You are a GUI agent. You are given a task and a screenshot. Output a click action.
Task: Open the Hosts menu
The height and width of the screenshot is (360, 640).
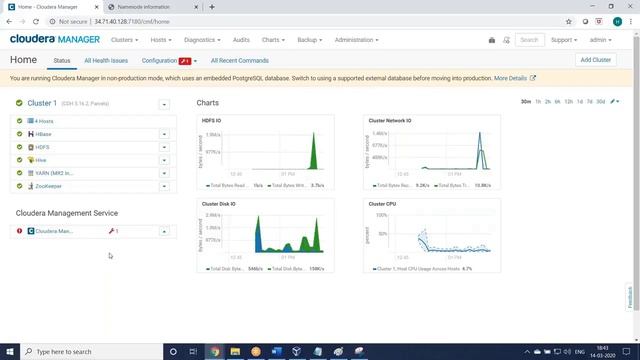(161, 40)
